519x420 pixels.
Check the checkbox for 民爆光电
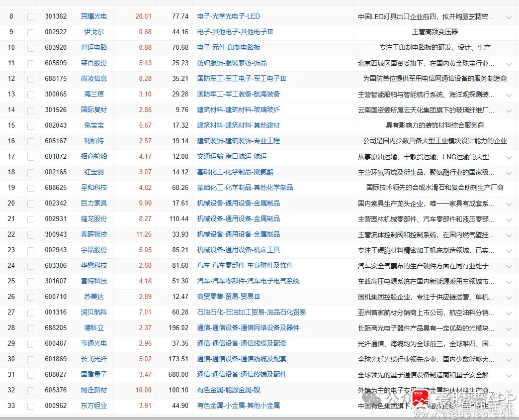tap(31, 16)
